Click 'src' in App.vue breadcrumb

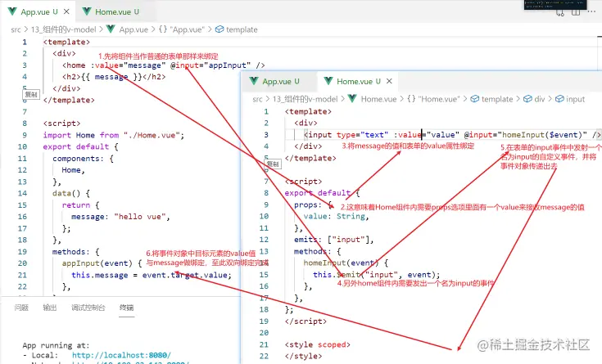[16, 29]
